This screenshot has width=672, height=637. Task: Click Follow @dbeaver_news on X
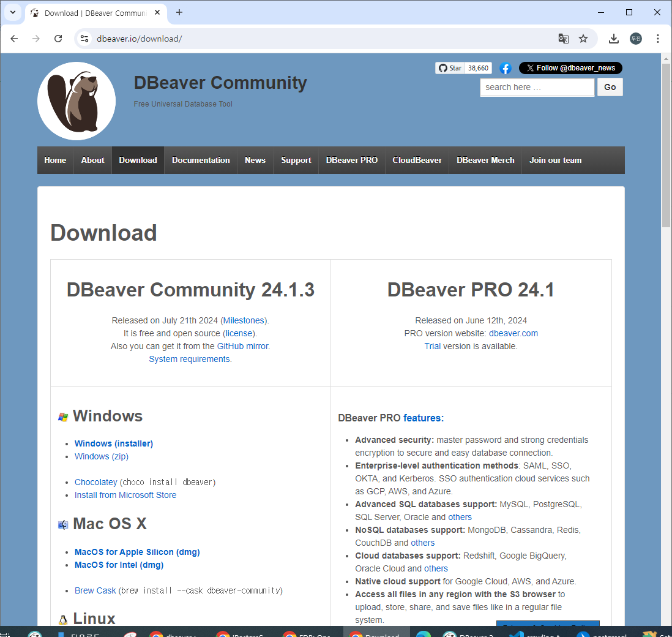570,68
